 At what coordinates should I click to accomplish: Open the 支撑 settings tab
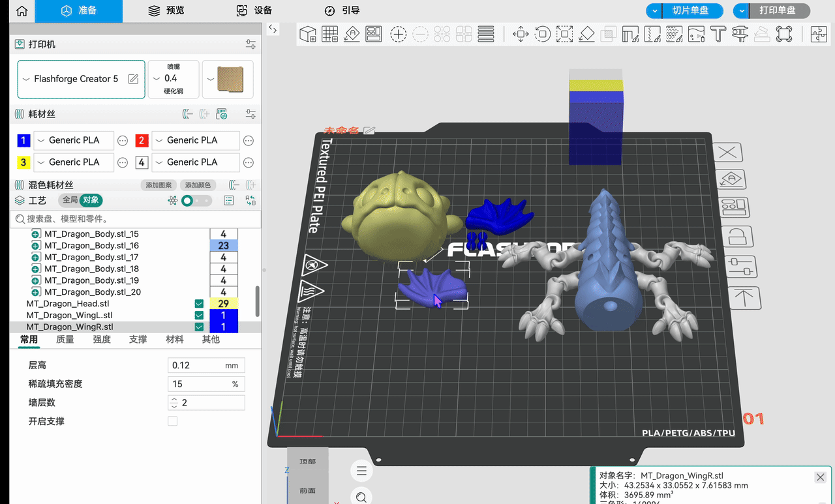(x=138, y=340)
